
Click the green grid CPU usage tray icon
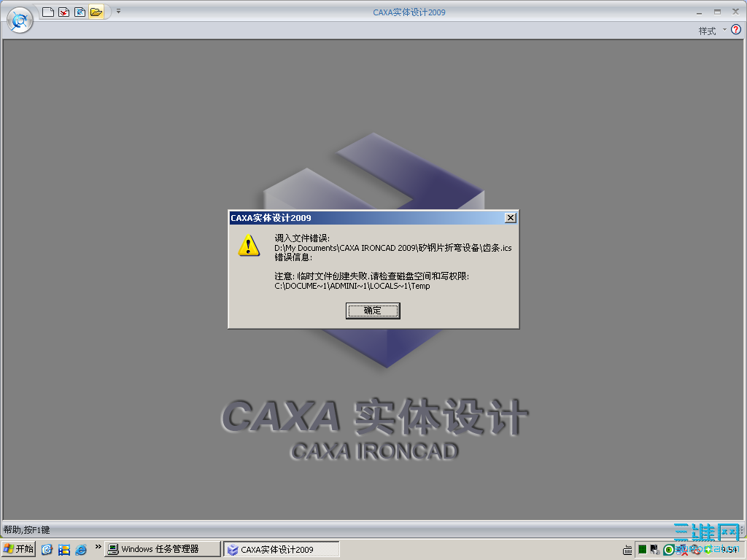(642, 550)
